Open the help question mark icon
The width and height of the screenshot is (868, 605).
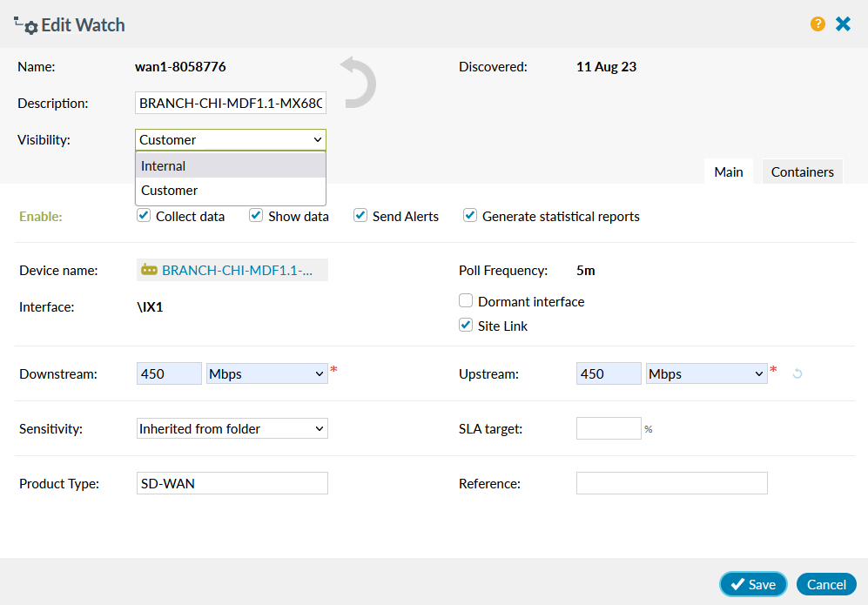pyautogui.click(x=817, y=24)
